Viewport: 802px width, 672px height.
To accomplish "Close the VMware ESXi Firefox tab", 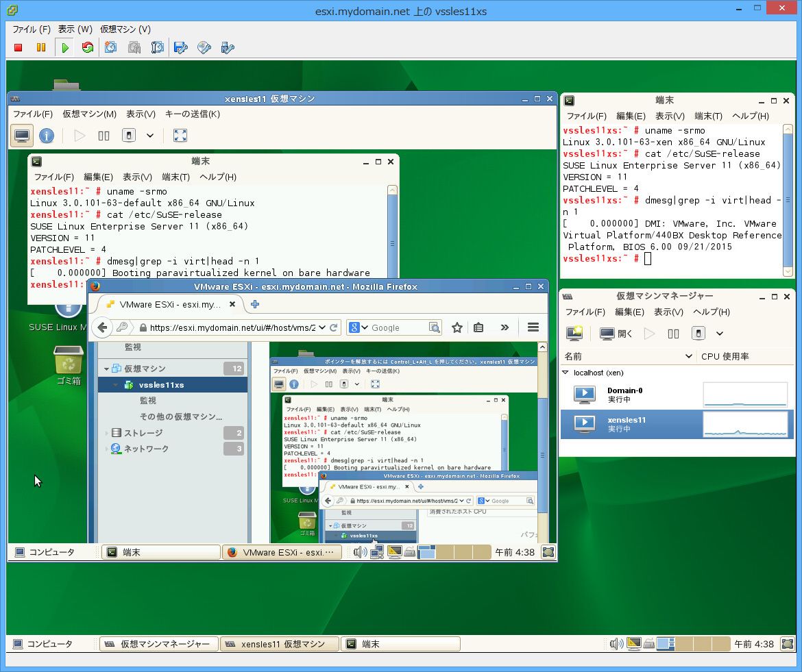I will pos(232,305).
